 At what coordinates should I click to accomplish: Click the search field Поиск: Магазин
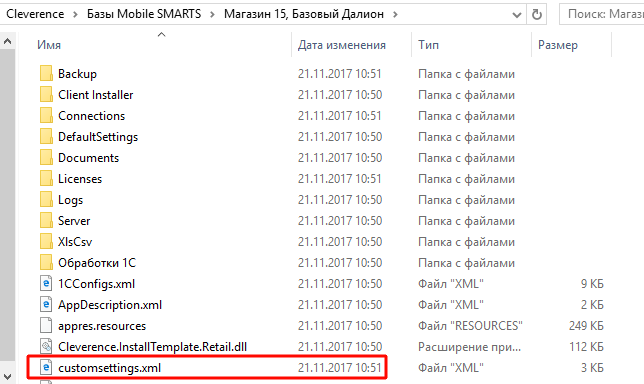click(x=602, y=14)
